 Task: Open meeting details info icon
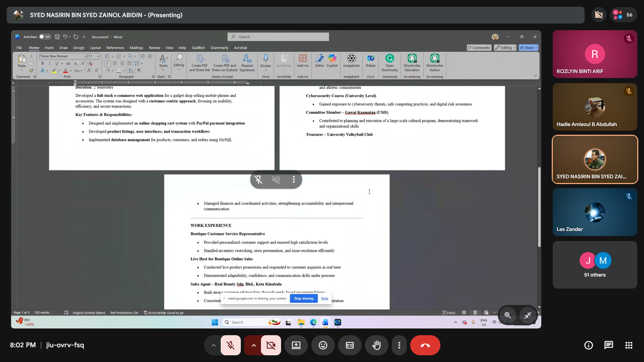tap(589, 345)
